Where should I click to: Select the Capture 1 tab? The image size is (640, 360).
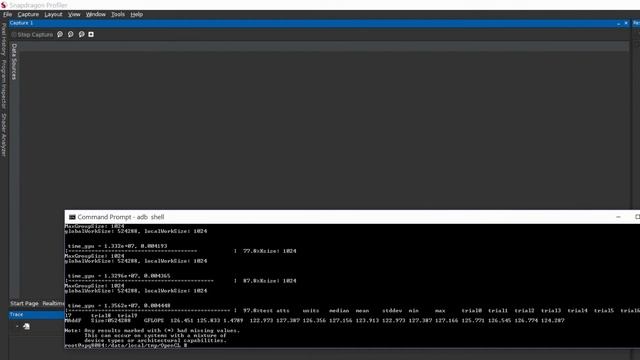pyautogui.click(x=21, y=23)
